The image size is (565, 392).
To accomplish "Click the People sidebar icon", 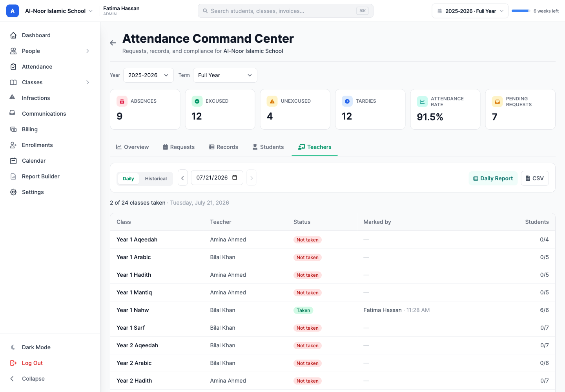I will 13,51.
